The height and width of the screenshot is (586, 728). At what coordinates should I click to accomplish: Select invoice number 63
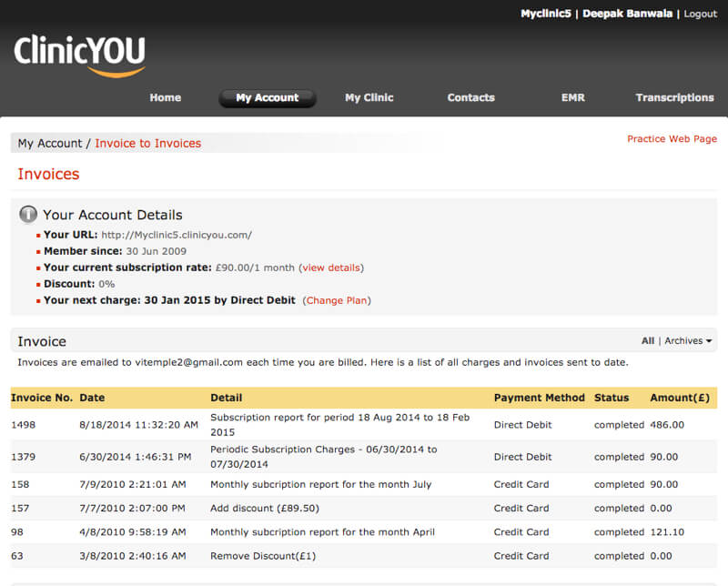[17, 556]
